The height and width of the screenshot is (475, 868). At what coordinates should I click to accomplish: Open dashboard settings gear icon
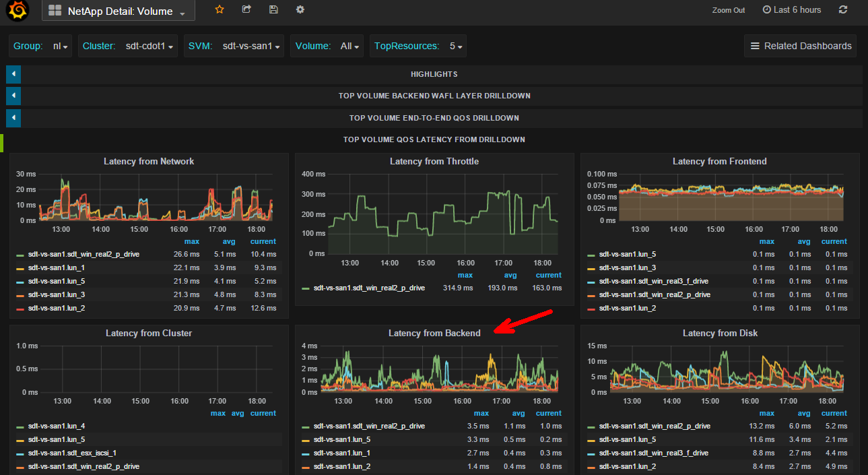[300, 9]
